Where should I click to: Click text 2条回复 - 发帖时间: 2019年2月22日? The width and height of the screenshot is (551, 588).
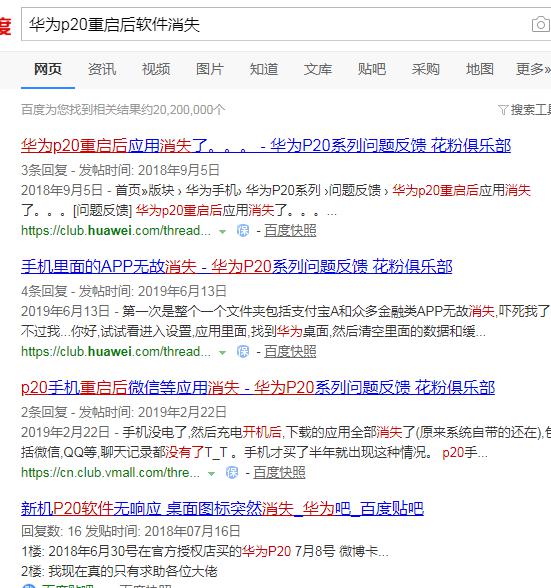click(124, 412)
